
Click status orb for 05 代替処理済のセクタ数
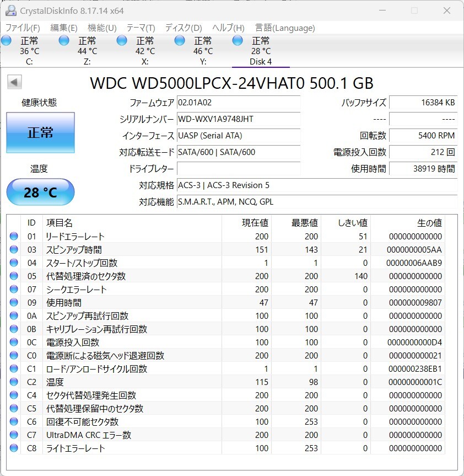tap(14, 276)
